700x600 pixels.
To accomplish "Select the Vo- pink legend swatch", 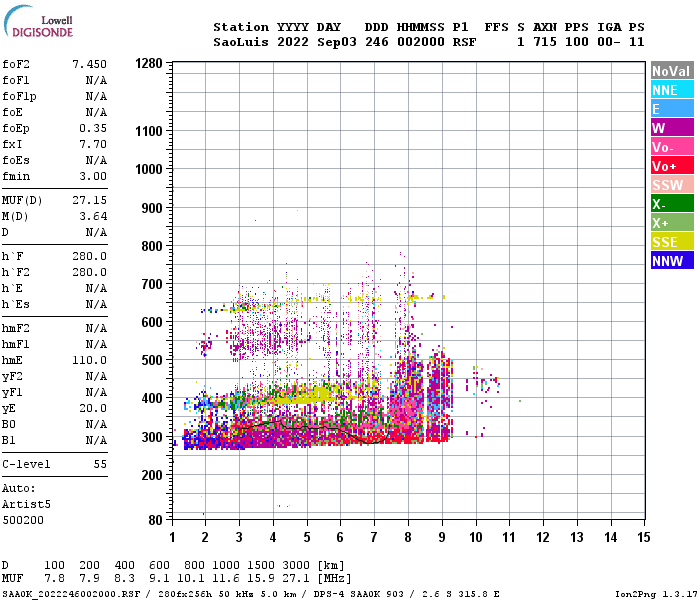I will 672,147.
